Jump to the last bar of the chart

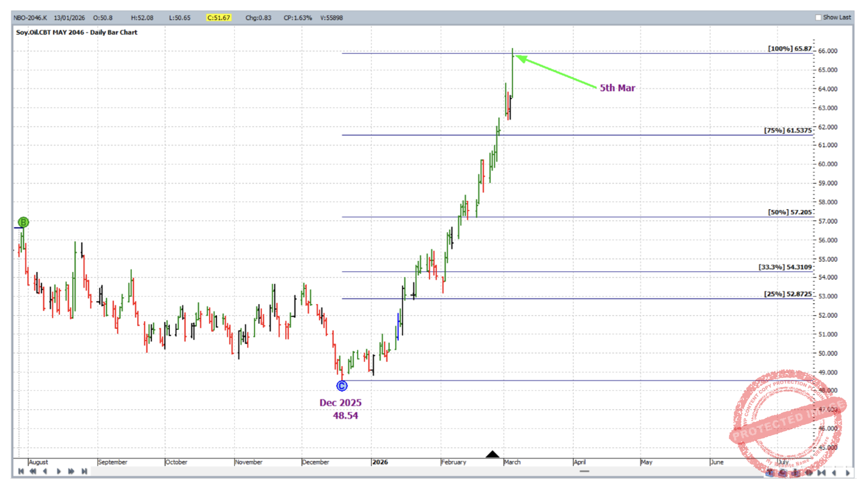[84, 472]
